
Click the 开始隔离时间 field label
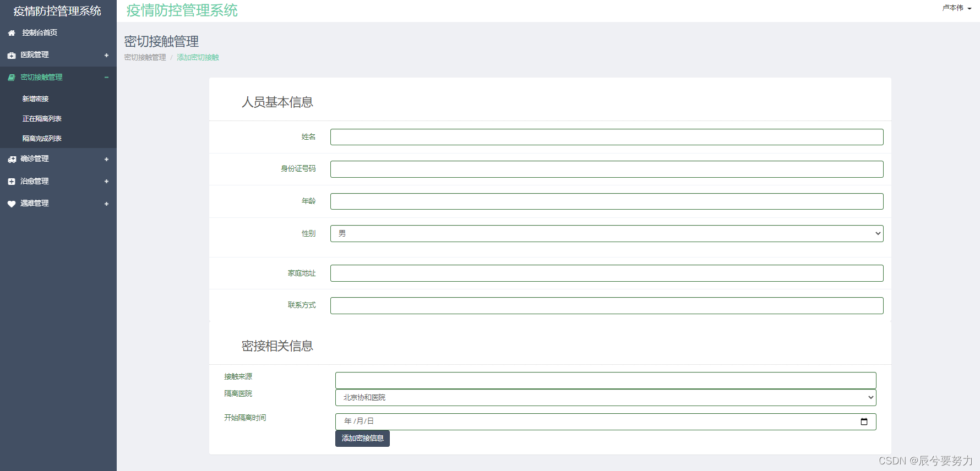tap(245, 418)
